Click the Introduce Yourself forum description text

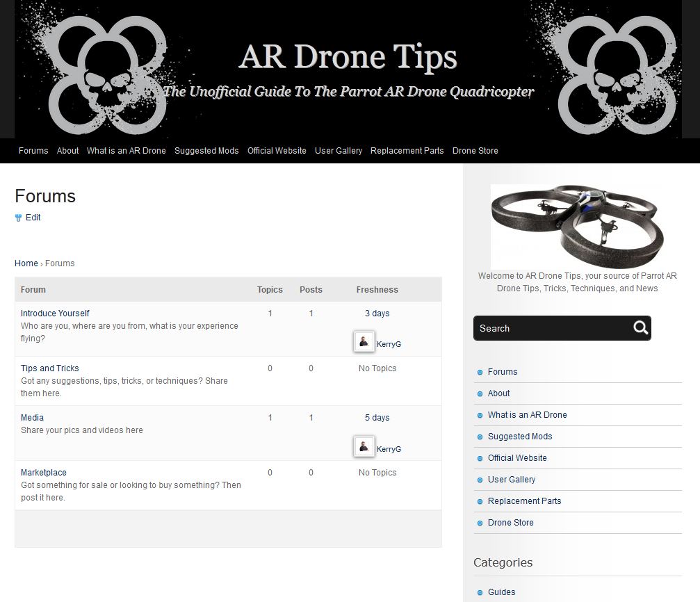tap(129, 332)
